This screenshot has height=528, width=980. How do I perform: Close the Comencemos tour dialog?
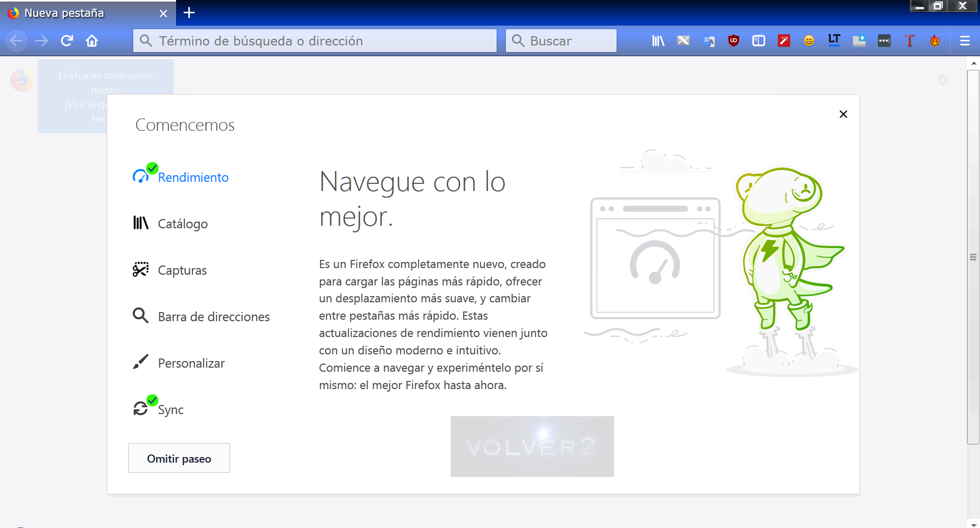(843, 114)
